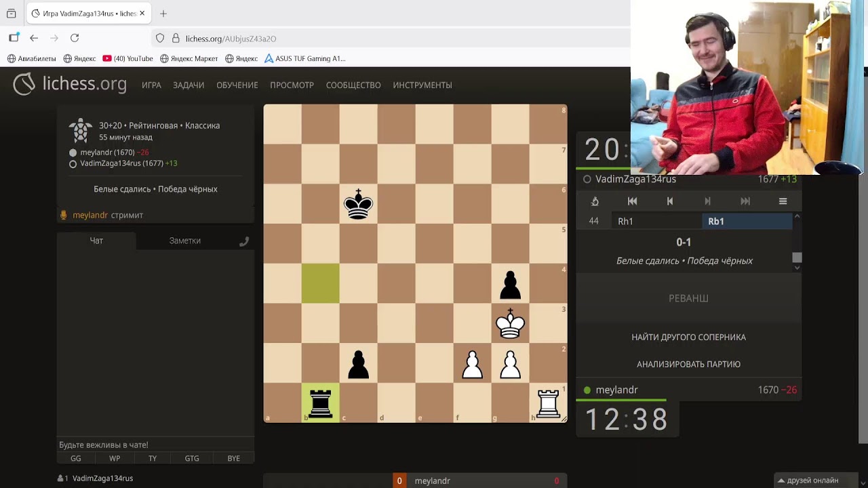The image size is (868, 488).
Task: Click the black rook on b1
Action: [320, 403]
